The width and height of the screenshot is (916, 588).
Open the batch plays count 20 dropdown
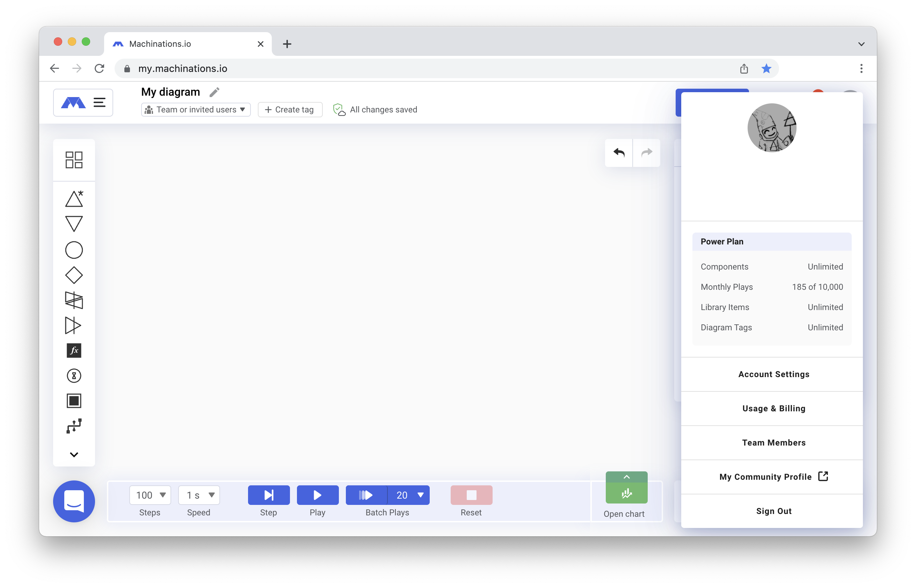(x=409, y=495)
